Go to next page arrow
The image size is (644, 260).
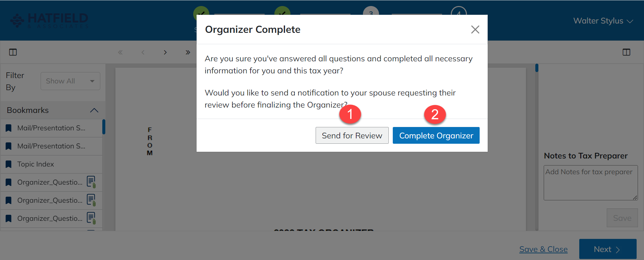(165, 52)
